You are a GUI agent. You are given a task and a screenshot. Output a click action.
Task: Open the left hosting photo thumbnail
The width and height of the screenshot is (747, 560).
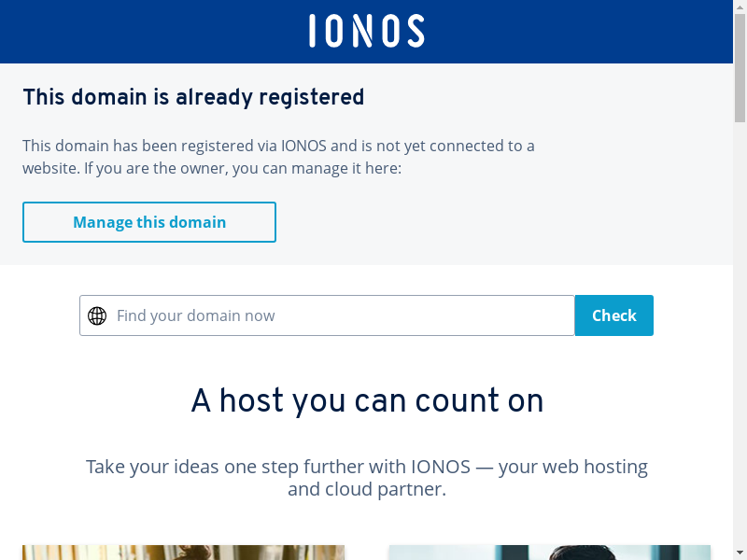click(183, 552)
